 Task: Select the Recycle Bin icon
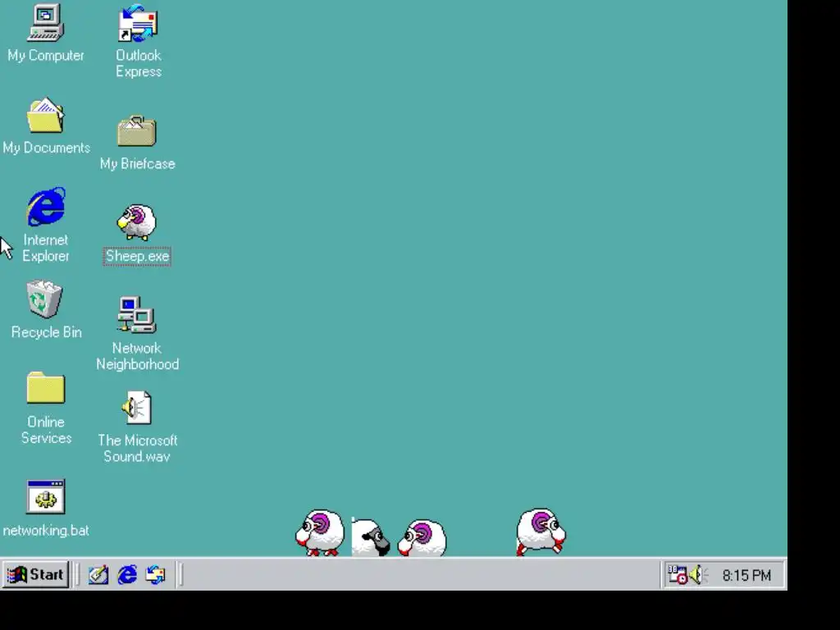click(44, 299)
